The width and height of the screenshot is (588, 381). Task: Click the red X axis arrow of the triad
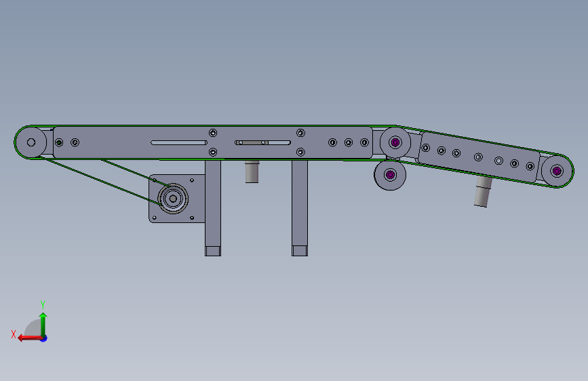coord(30,338)
